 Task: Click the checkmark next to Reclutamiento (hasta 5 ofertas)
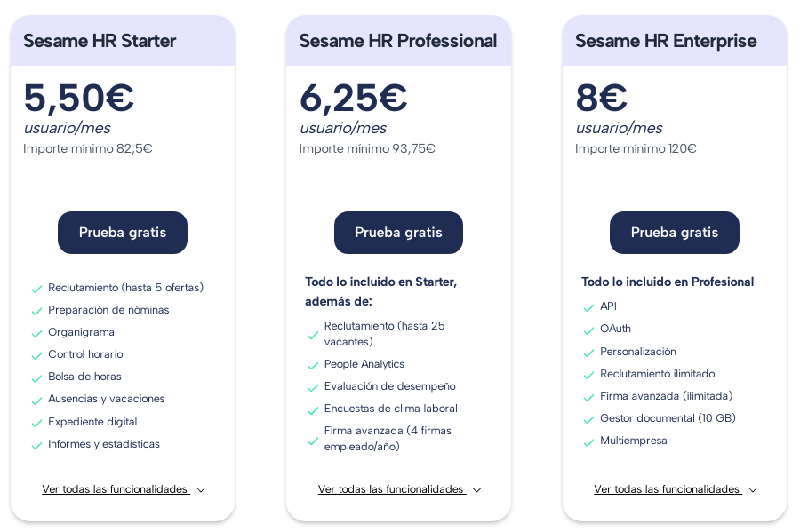point(36,289)
